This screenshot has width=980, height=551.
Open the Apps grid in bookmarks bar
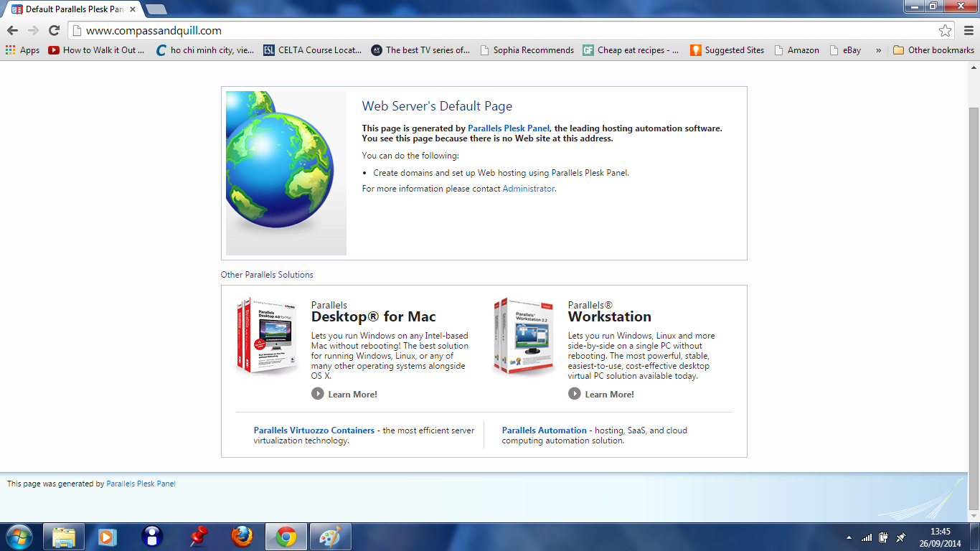coord(22,50)
